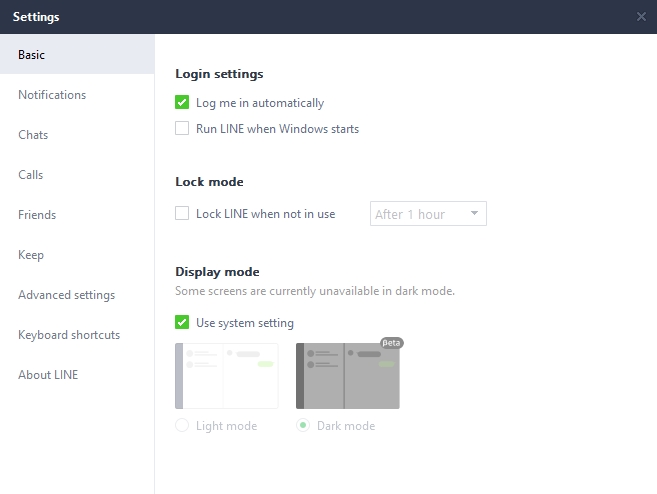Open the After 1 hour dropdown
The height and width of the screenshot is (494, 657).
pyautogui.click(x=428, y=214)
